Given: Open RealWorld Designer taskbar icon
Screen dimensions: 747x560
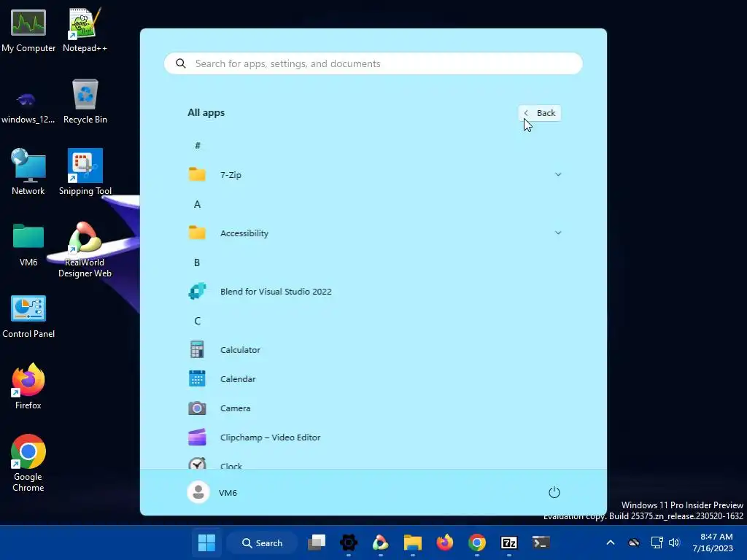Looking at the screenshot, I should click(380, 542).
